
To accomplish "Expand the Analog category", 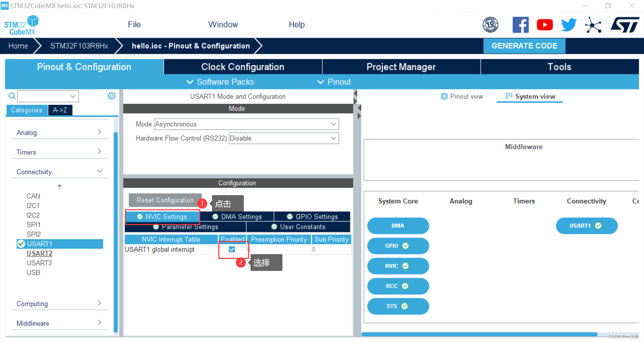I will (60, 132).
